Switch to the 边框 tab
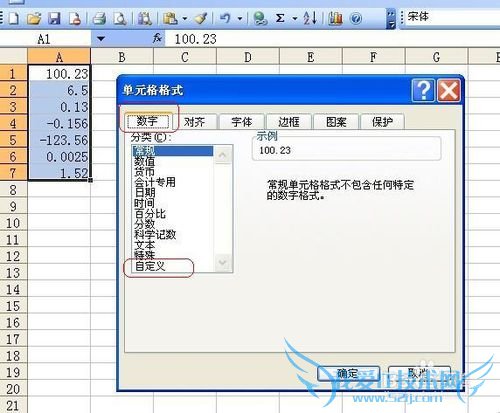This screenshot has width=500, height=413. tap(289, 122)
